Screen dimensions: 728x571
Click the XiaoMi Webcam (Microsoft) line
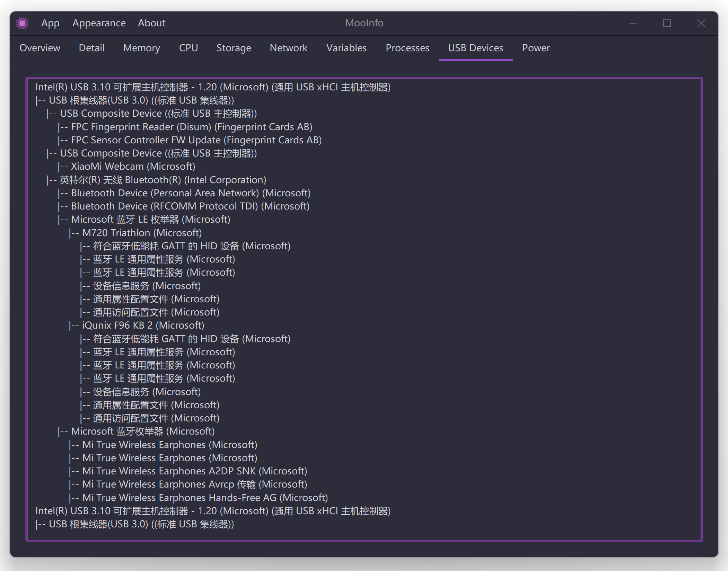pos(126,166)
